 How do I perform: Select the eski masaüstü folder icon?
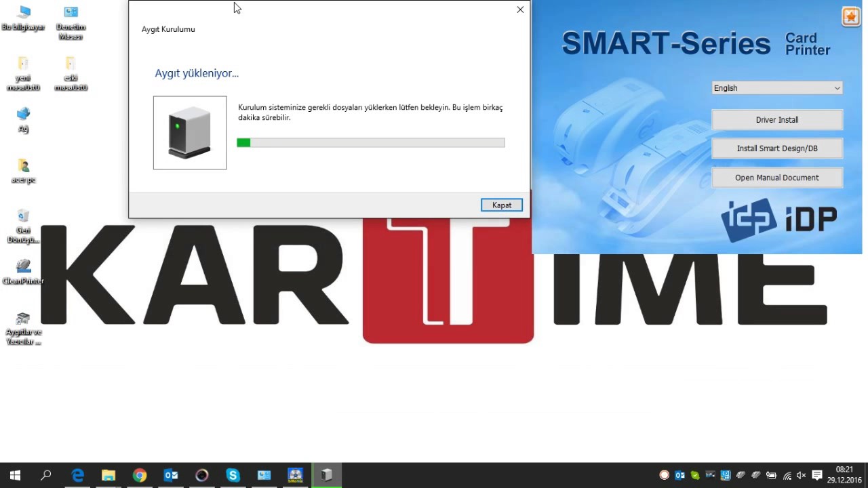coord(71,74)
